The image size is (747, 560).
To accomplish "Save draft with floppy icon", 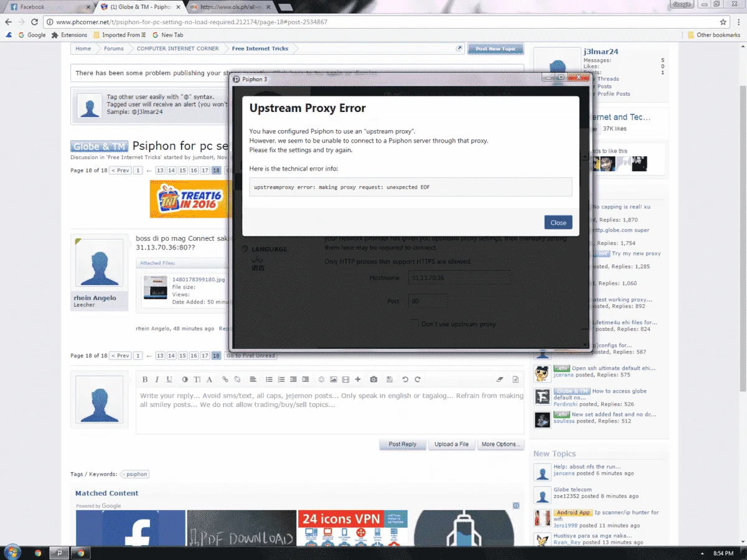I will [x=390, y=380].
